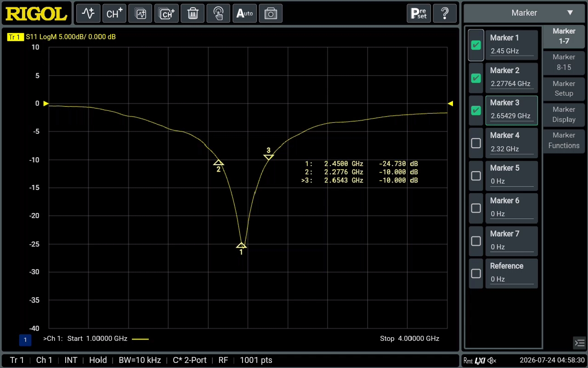Collapse the side menu with the bottom-right list icon
This screenshot has height=368, width=588.
coord(579,343)
